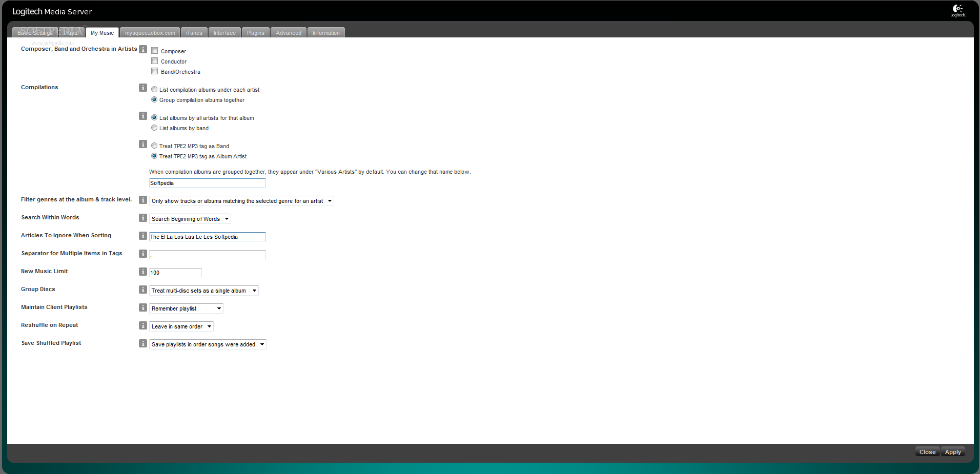The width and height of the screenshot is (980, 474).
Task: Open Search Beginning of Words dropdown
Action: coord(190,219)
